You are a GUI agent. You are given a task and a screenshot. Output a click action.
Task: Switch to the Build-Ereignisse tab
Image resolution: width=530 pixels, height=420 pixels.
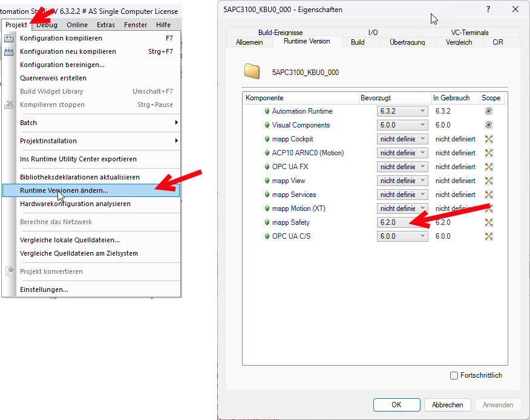tap(281, 33)
